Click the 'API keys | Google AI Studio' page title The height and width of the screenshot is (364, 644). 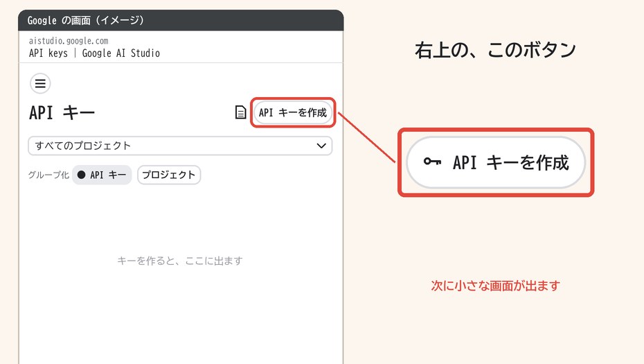pos(94,53)
